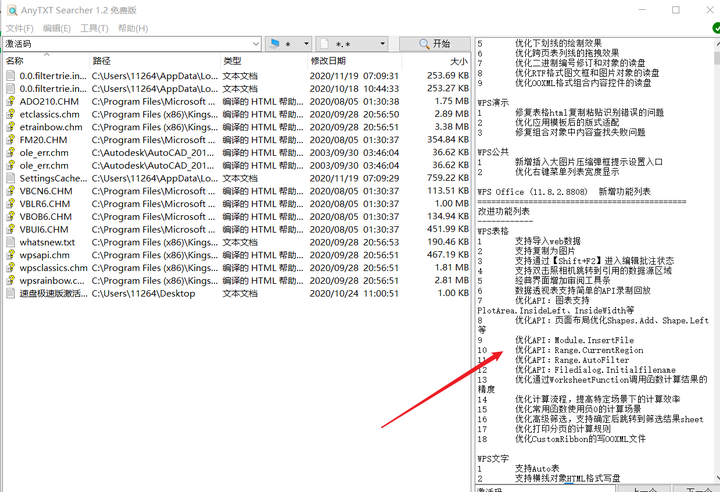
Task: Click the preview scrollbar down arrow
Action: pyautogui.click(x=717, y=477)
